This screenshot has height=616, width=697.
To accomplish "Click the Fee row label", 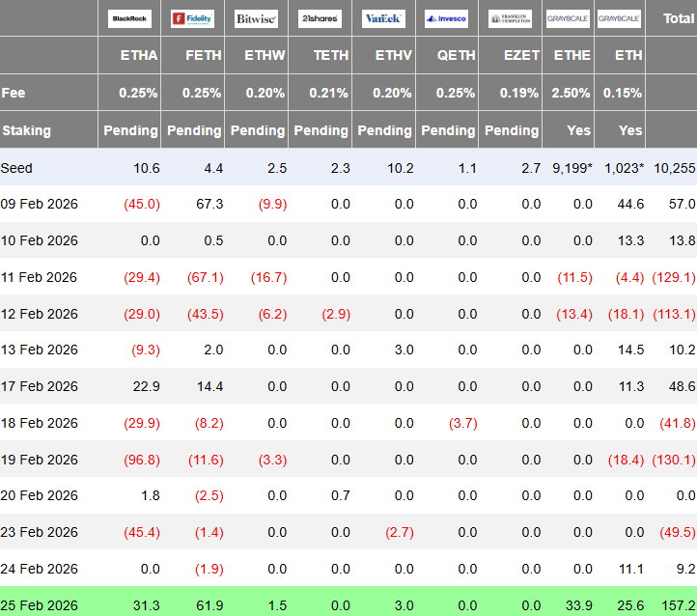I will pyautogui.click(x=14, y=93).
